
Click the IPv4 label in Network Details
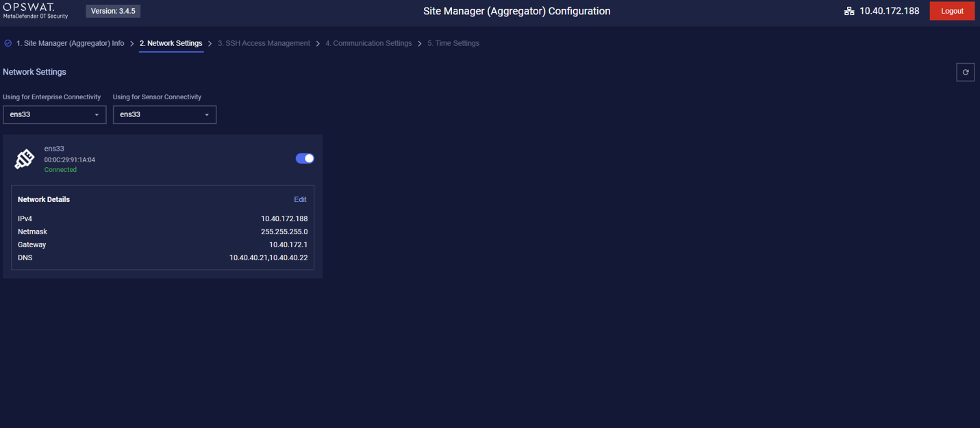25,219
